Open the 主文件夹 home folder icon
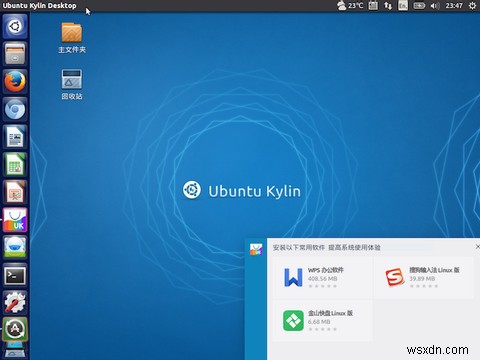 coord(72,38)
